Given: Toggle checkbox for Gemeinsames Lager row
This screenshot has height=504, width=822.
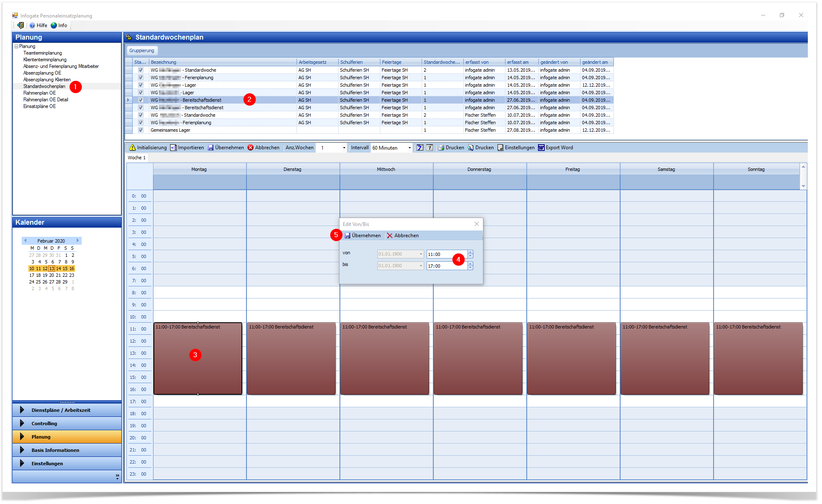Looking at the screenshot, I should (141, 130).
